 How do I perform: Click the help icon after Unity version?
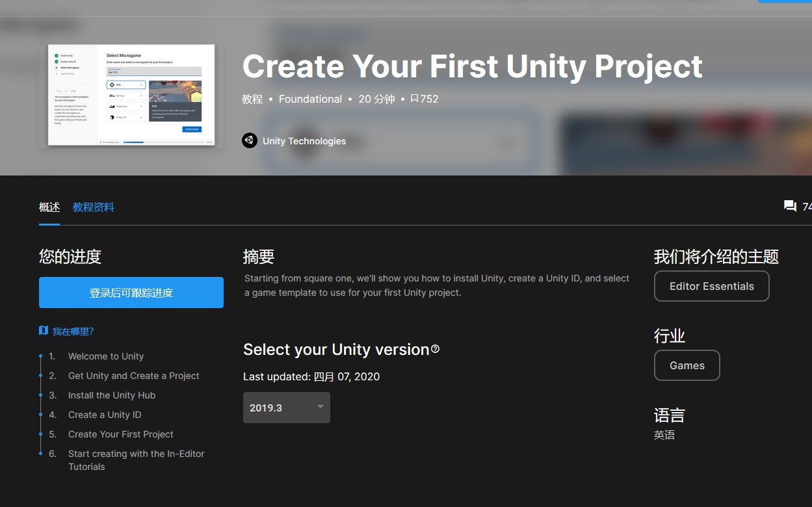tap(435, 349)
